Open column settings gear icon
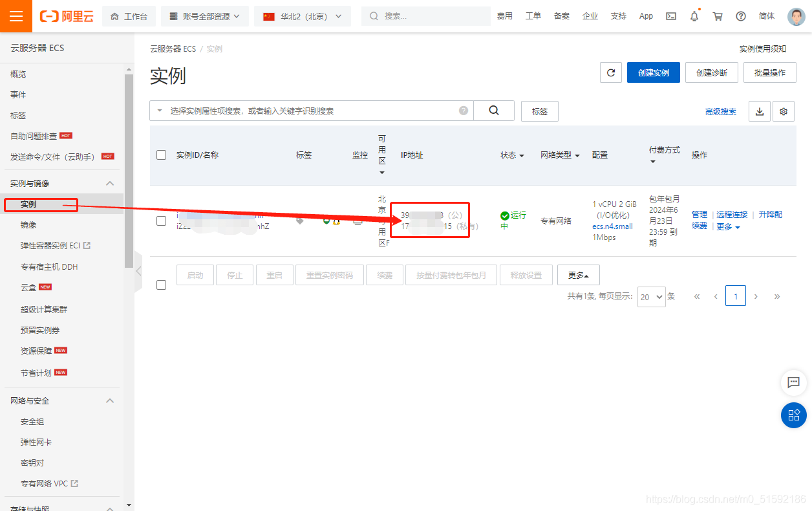The width and height of the screenshot is (812, 511). 784,111
